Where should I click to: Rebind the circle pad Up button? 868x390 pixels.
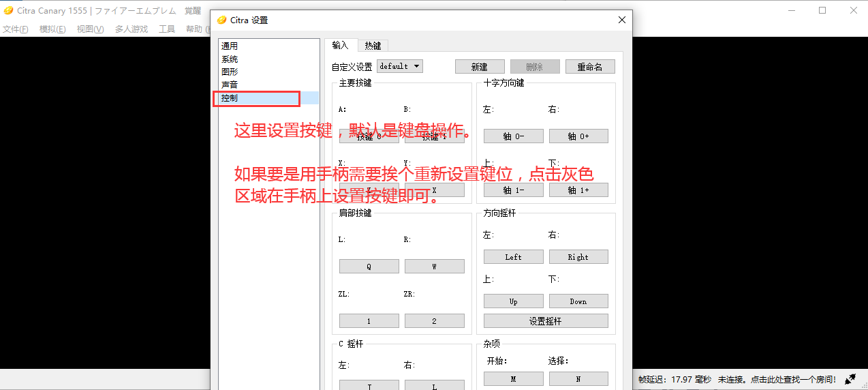tap(513, 301)
